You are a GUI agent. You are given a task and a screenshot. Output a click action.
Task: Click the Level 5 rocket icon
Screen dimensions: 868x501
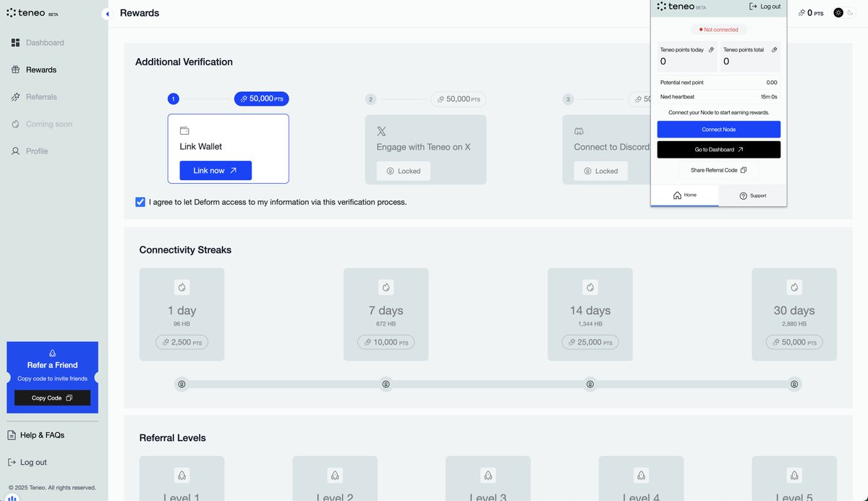[x=794, y=476]
